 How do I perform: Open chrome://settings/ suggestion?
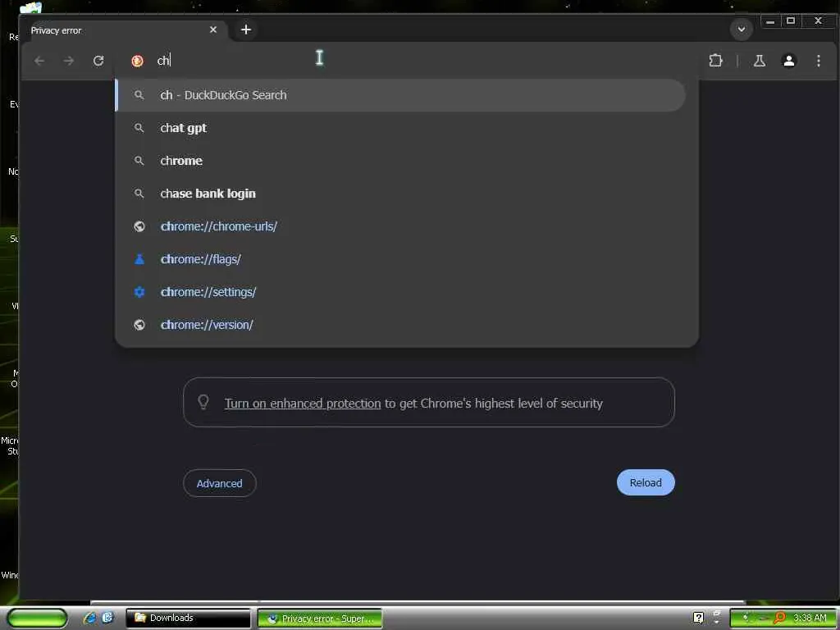click(x=400, y=292)
